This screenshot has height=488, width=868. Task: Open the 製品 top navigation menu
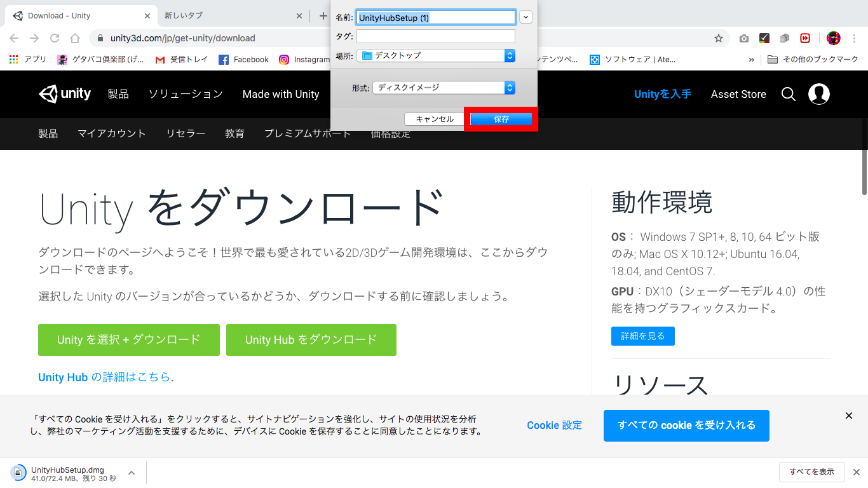(x=118, y=94)
